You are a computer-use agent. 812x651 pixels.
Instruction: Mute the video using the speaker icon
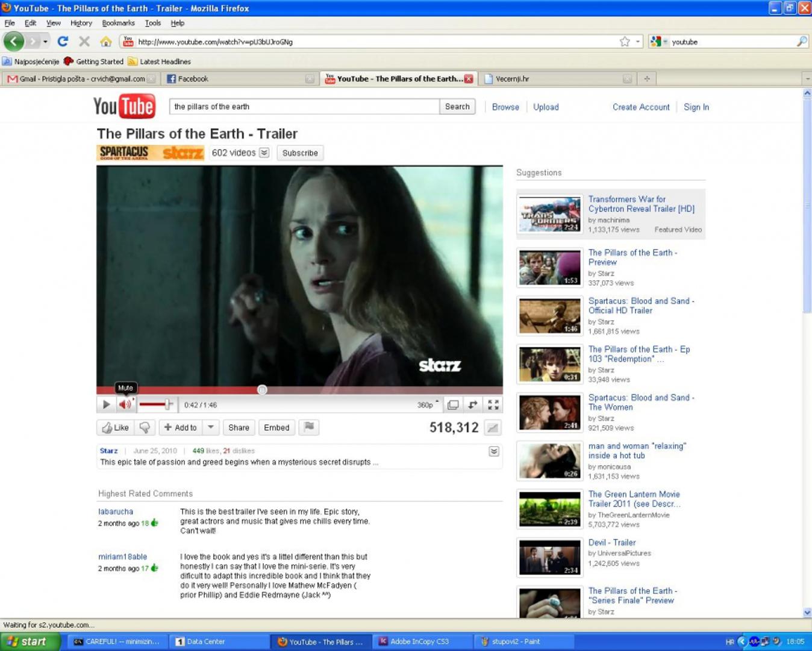(x=125, y=404)
